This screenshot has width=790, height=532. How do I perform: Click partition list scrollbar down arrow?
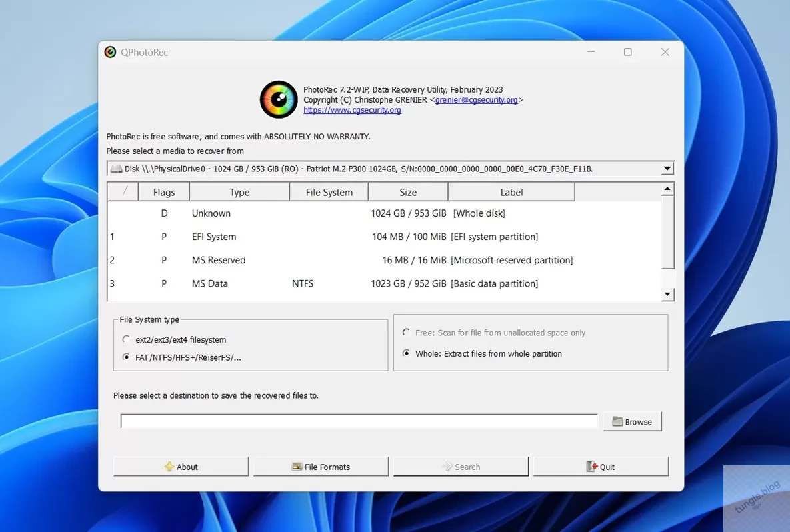[x=667, y=294]
